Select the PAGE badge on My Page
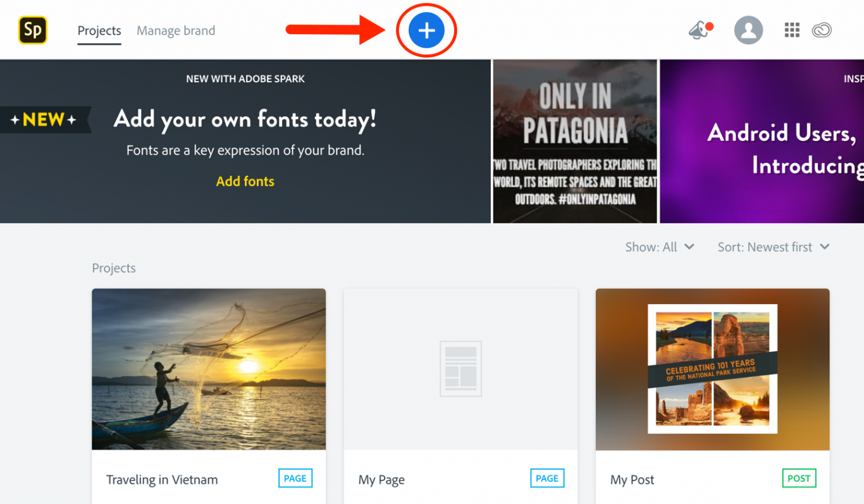 tap(547, 478)
